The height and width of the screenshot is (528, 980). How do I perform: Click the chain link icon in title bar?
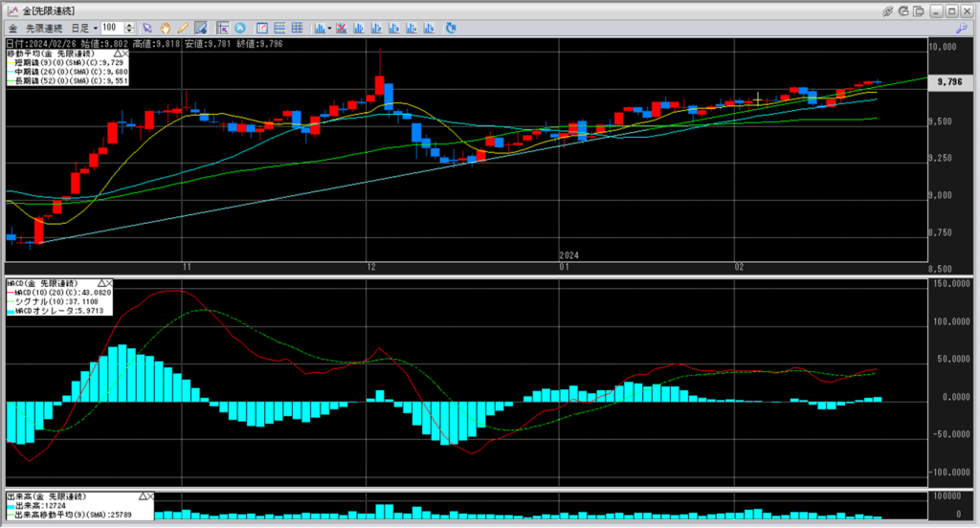(x=887, y=11)
